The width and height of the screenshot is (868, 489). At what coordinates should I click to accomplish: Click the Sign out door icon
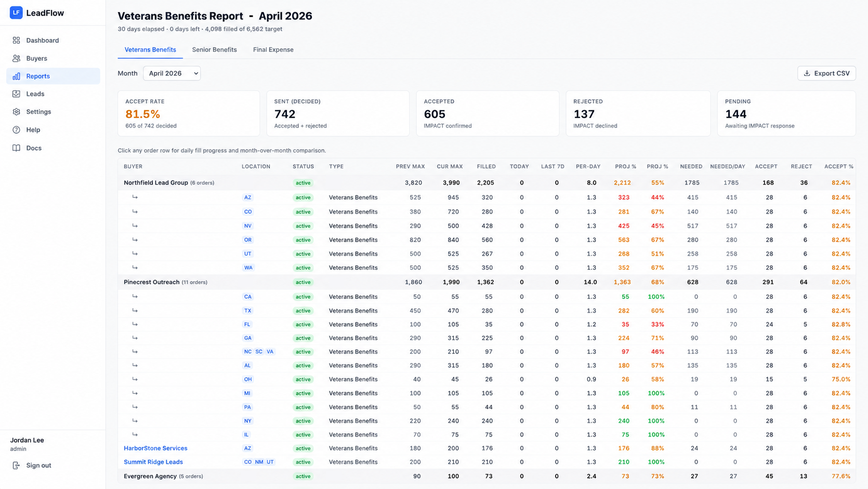(x=16, y=466)
